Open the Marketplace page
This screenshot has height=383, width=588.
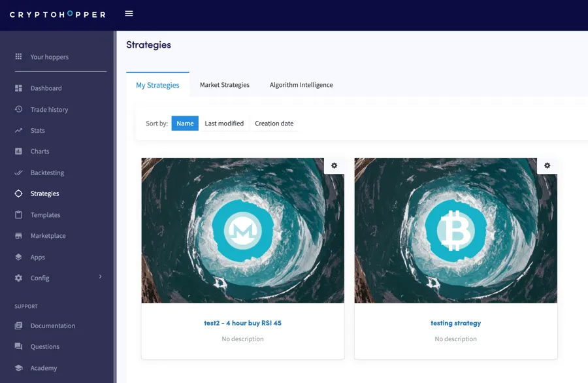pos(48,235)
